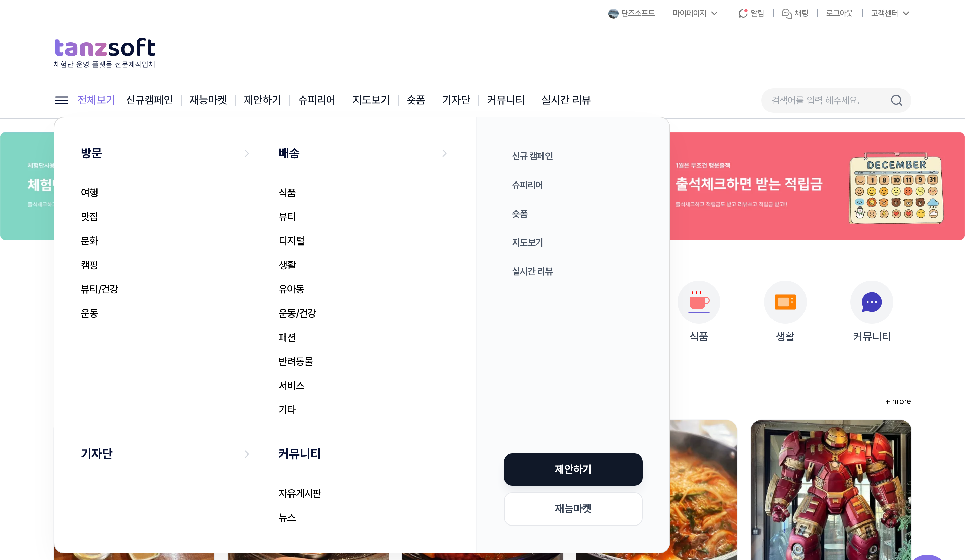This screenshot has width=965, height=560.
Task: Click the + more link
Action: pos(898,401)
